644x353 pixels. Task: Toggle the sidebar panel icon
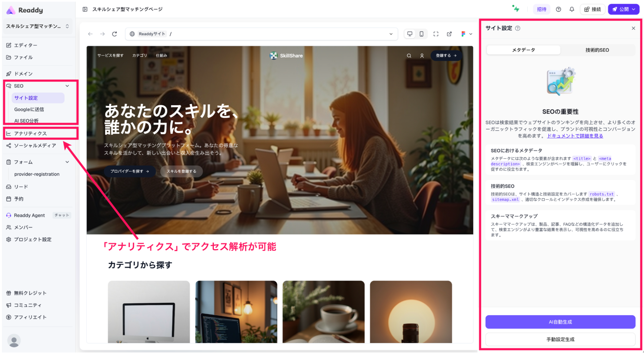click(x=85, y=9)
